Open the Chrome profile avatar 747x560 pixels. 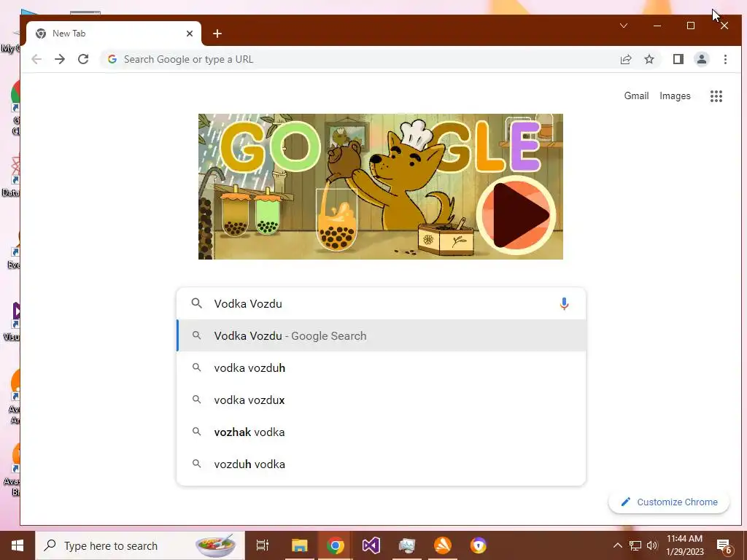[701, 59]
